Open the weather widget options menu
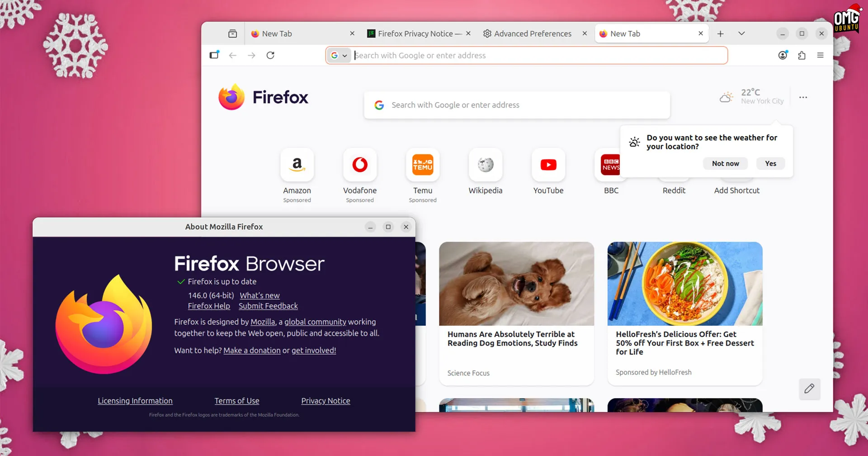Image resolution: width=868 pixels, height=456 pixels. (803, 97)
